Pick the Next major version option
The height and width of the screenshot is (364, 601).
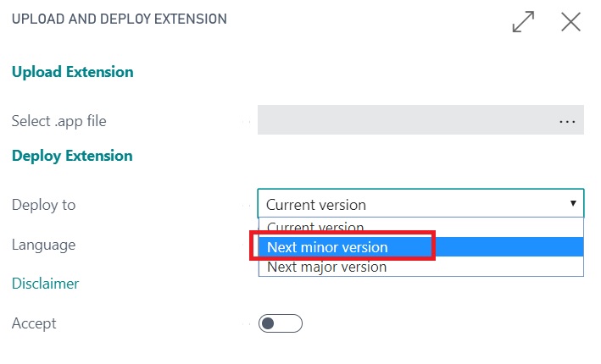(327, 267)
